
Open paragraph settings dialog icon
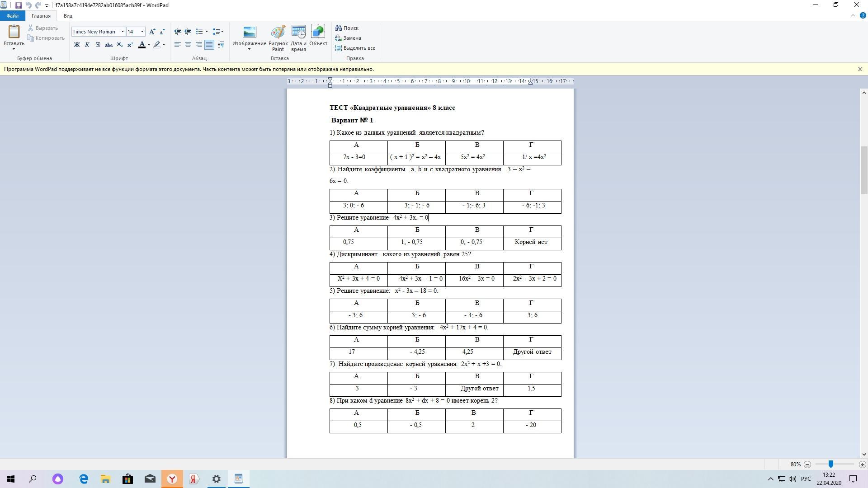(x=221, y=45)
